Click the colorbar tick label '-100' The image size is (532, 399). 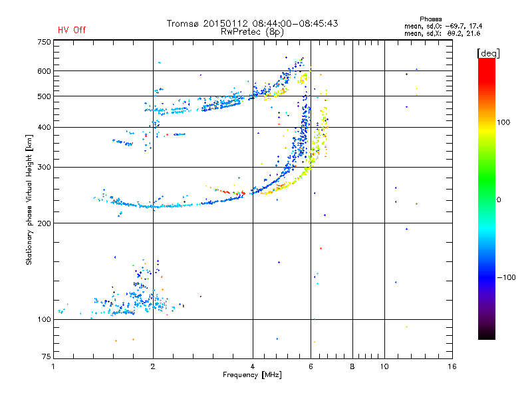(x=506, y=277)
